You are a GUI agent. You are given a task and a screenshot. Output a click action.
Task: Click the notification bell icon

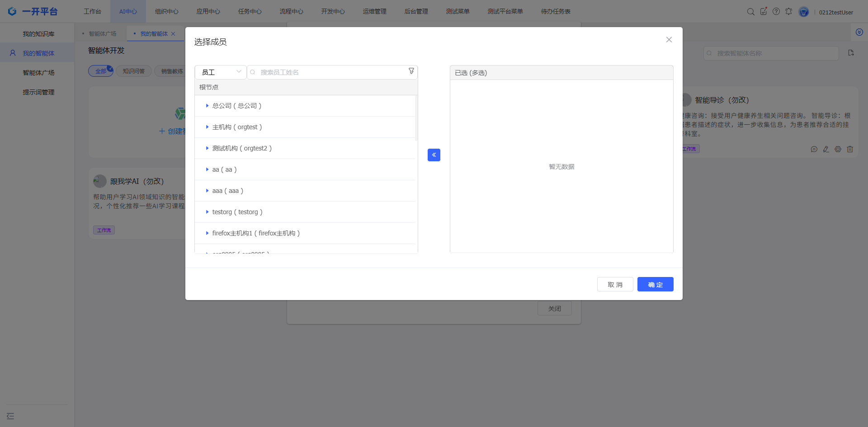pos(788,12)
